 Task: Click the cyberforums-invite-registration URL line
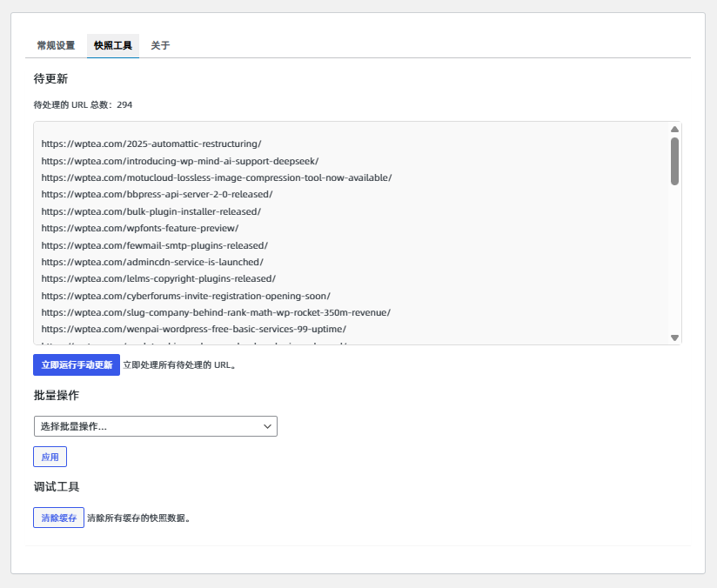coord(185,296)
